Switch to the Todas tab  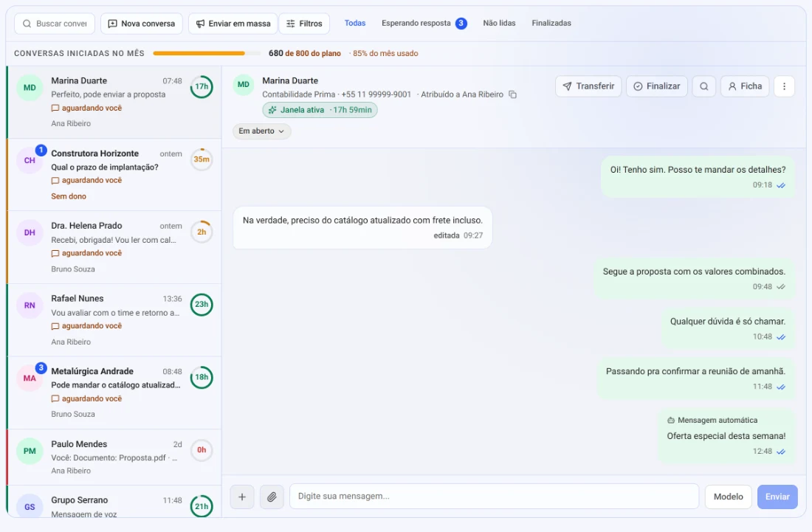[x=355, y=23]
